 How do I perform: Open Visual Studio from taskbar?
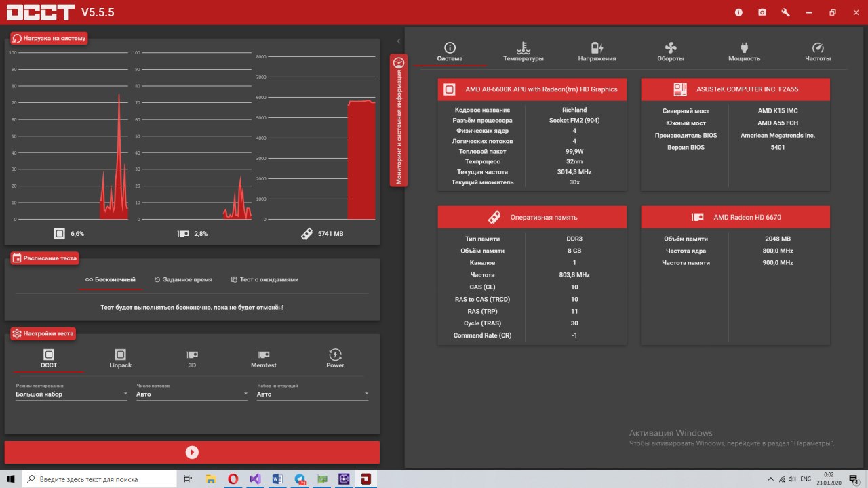(255, 479)
